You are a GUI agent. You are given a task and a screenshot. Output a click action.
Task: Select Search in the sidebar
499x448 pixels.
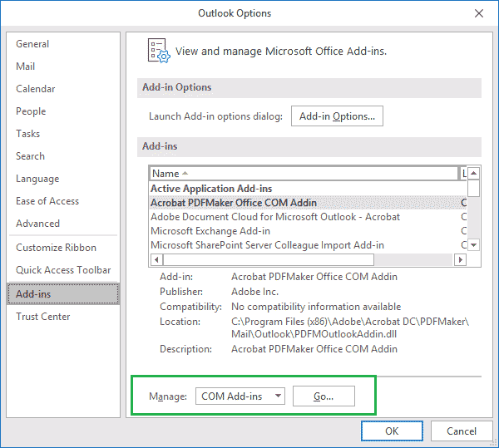click(x=63, y=156)
